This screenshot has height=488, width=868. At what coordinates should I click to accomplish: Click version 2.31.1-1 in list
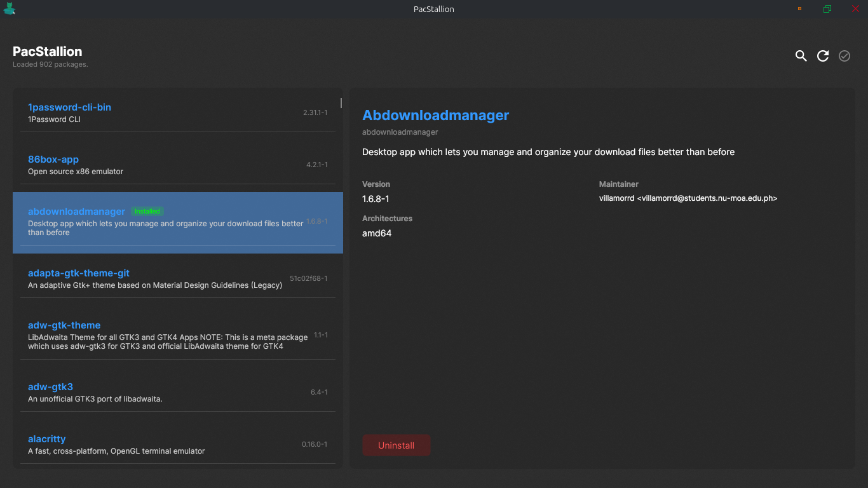[x=315, y=112]
